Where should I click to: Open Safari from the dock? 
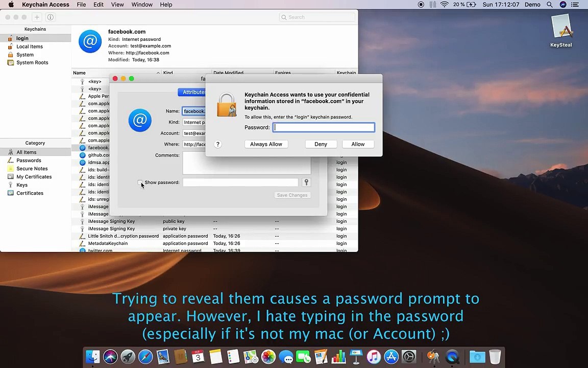coord(145,357)
